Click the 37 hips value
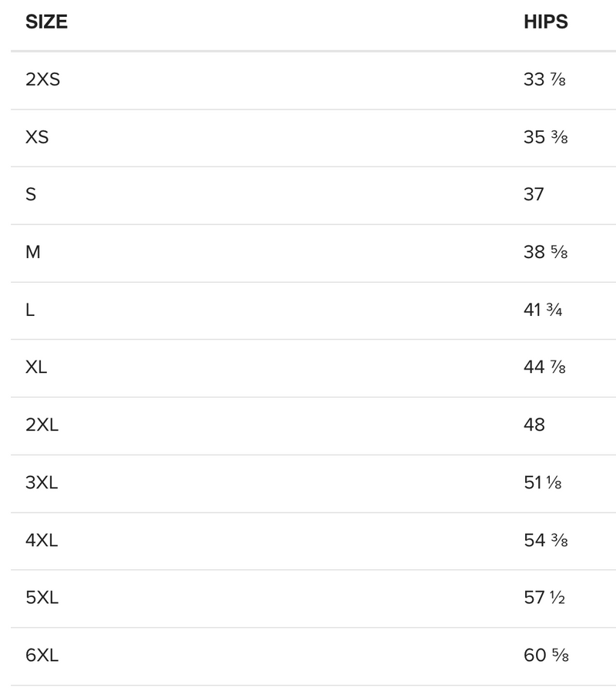This screenshot has width=616, height=698. 534,195
